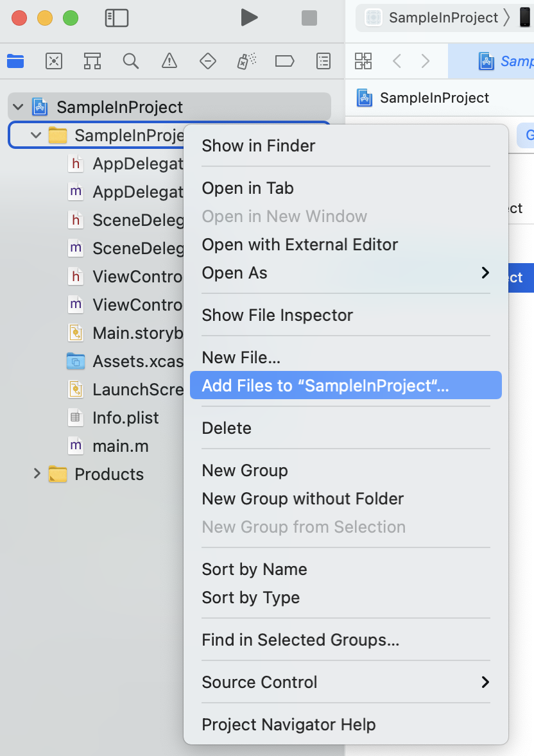Open the Source Control navigator
Viewport: 534px width, 756px height.
pos(53,61)
